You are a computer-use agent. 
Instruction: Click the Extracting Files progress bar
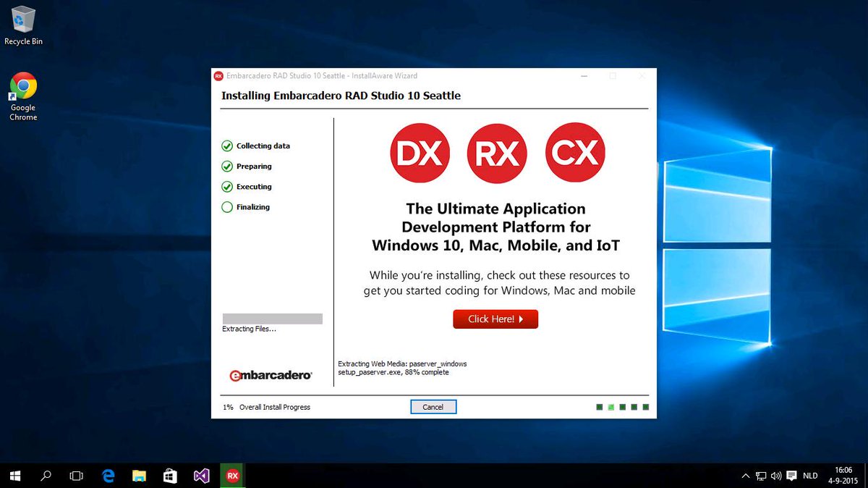click(x=272, y=319)
